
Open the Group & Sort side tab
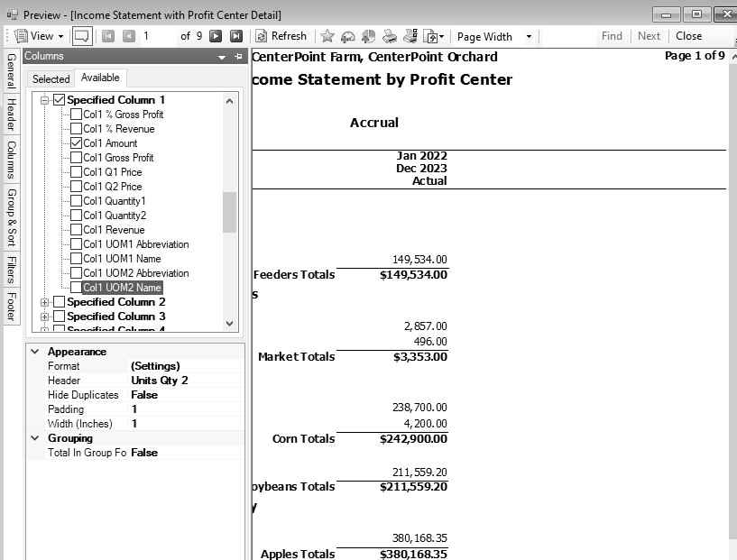pos(11,217)
